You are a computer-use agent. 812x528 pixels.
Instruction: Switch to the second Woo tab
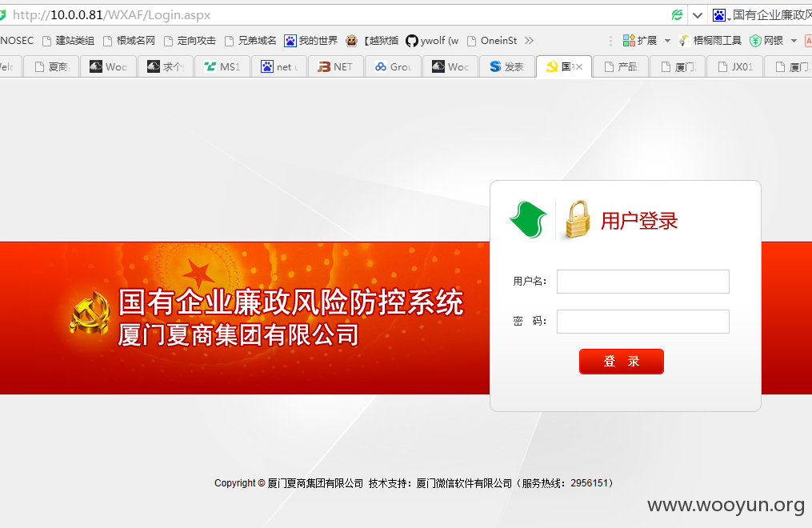pyautogui.click(x=450, y=66)
